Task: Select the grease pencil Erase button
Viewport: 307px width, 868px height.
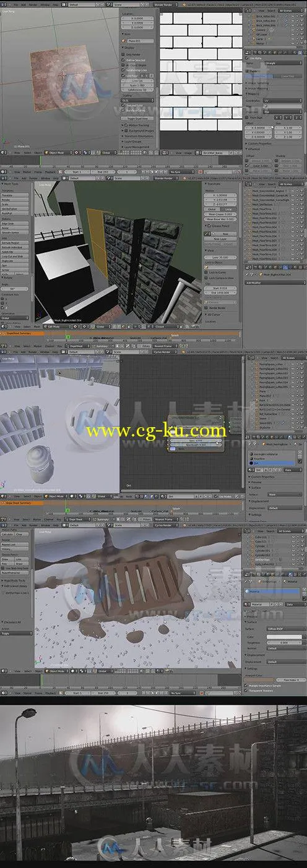Action: [22, 564]
